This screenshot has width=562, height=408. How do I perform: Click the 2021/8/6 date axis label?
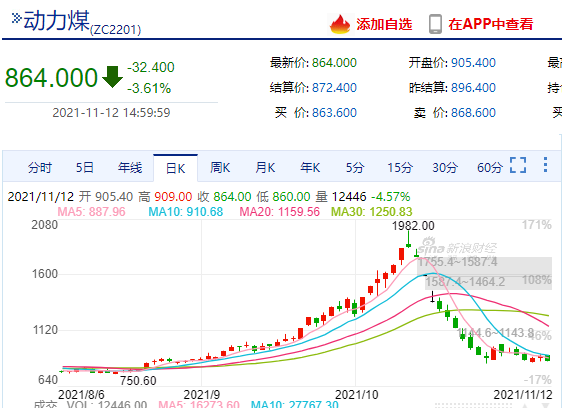pos(81,395)
